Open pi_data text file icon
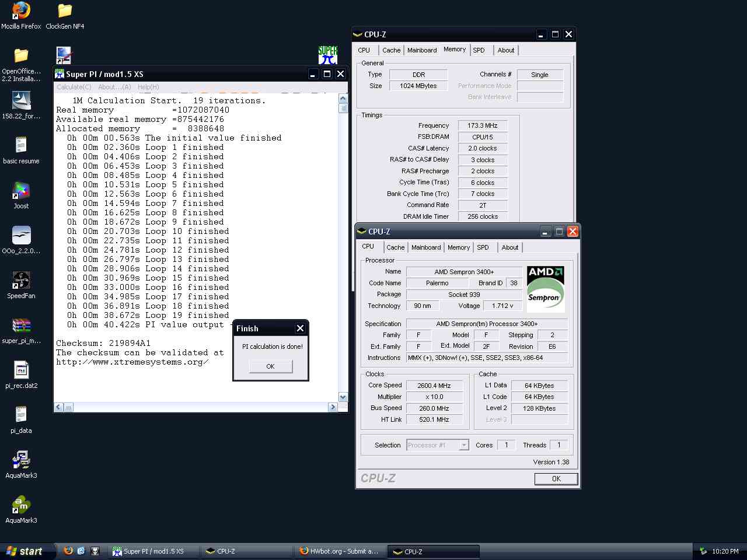Viewport: 747px width, 560px height. [21, 415]
